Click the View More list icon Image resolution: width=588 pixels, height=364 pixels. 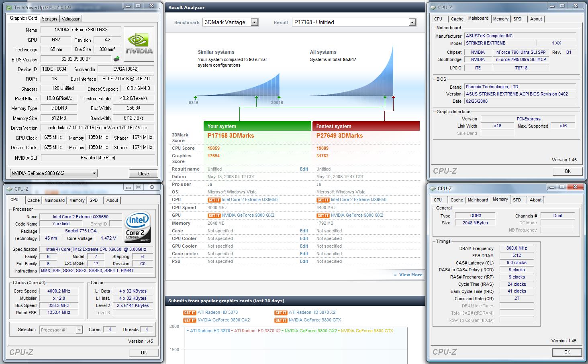point(395,275)
